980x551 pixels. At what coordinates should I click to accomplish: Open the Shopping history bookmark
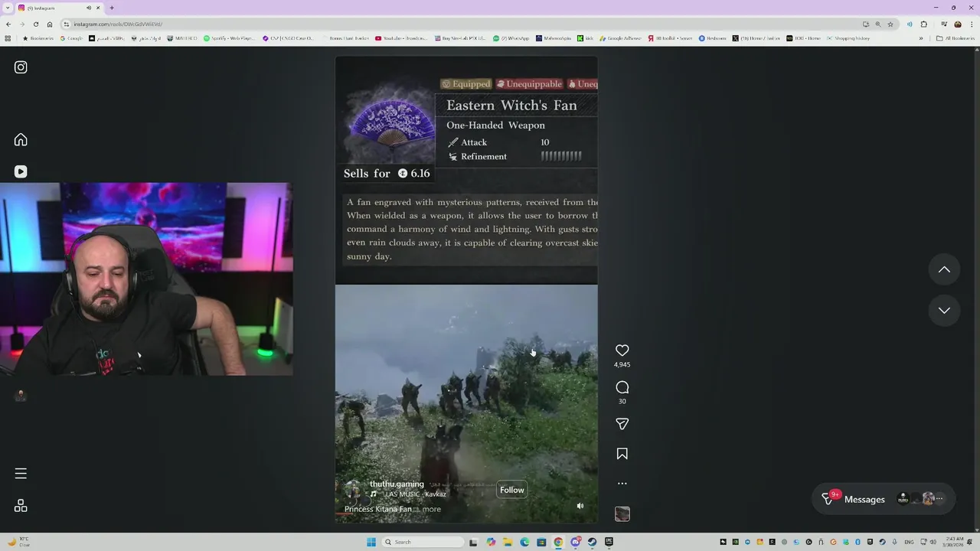(848, 38)
